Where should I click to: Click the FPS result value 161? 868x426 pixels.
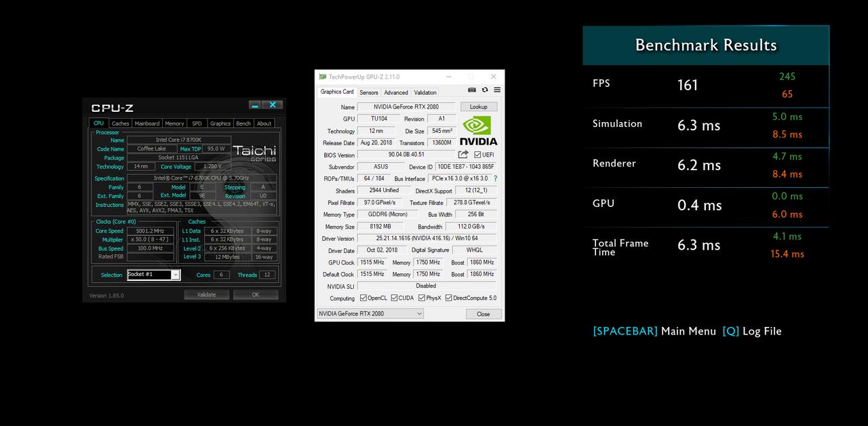click(688, 85)
